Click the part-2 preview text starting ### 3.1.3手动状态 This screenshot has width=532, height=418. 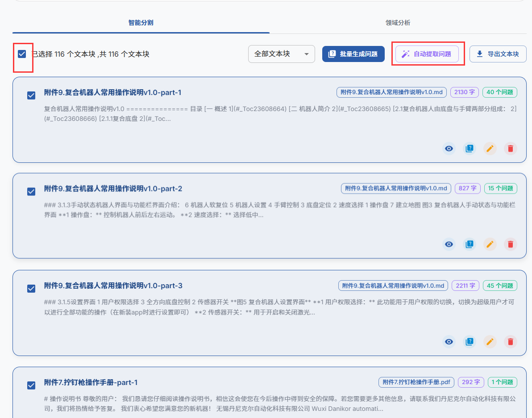point(280,210)
